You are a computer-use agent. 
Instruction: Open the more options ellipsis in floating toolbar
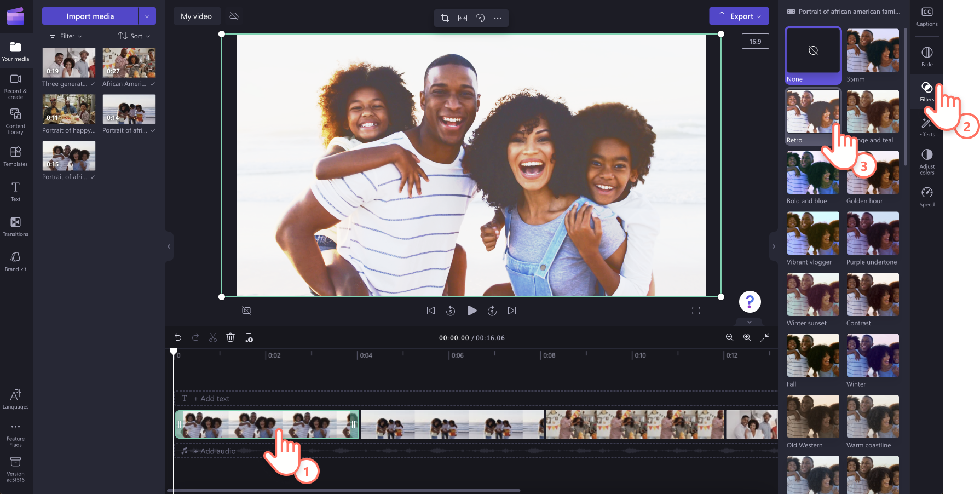tap(498, 18)
